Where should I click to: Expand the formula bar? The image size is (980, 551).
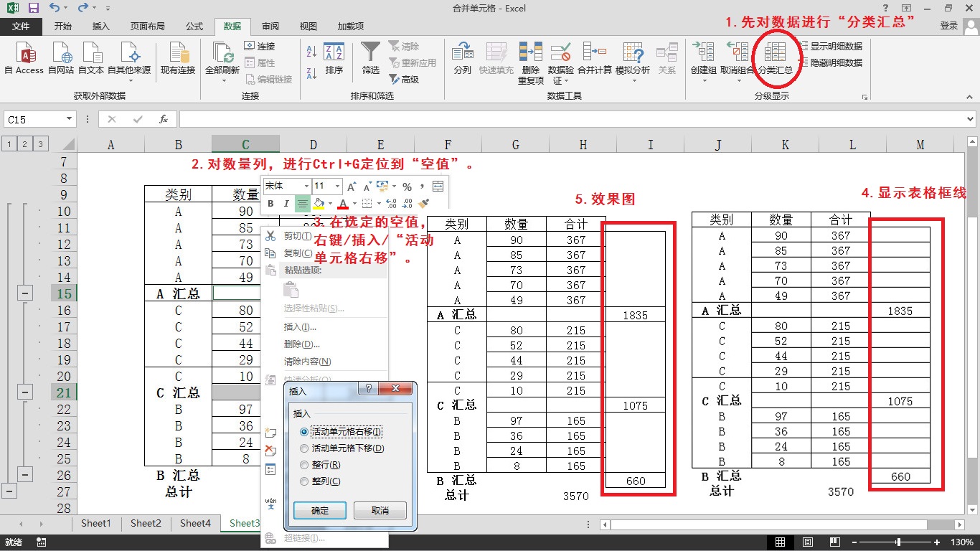pos(969,119)
